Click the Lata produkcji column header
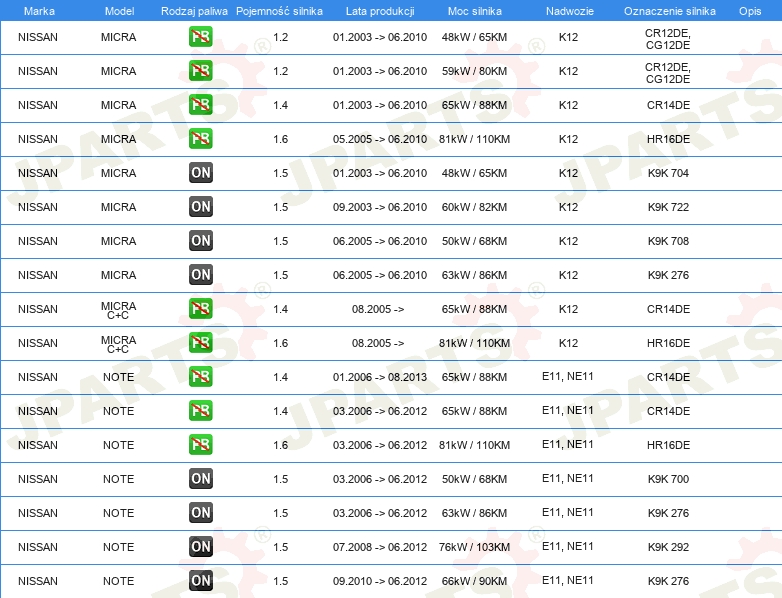The height and width of the screenshot is (598, 782). (x=380, y=11)
